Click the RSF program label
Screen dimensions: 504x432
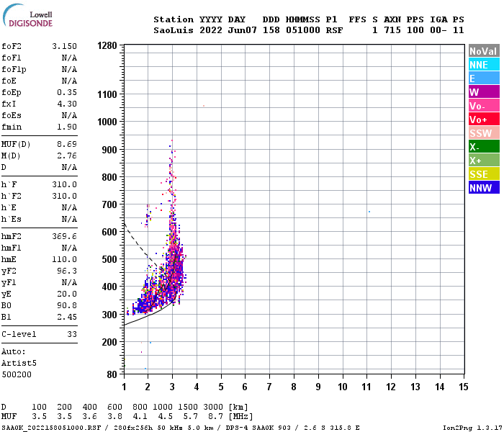[334, 30]
